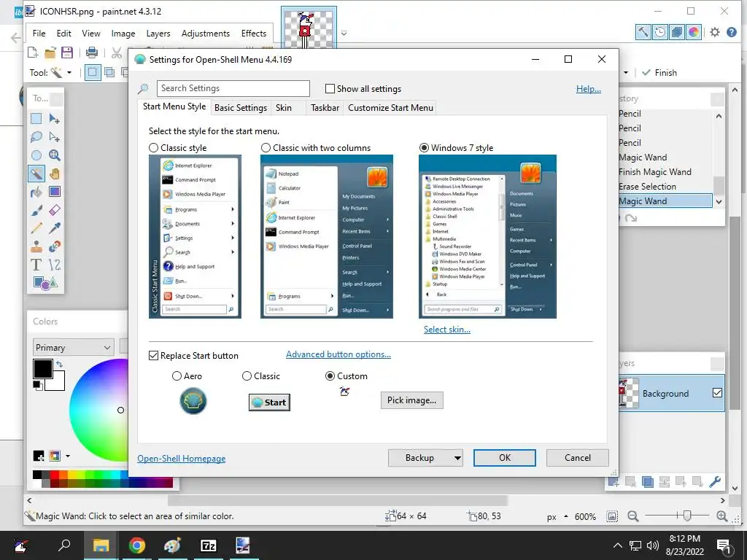Toggle Background layer visibility checkbox
The height and width of the screenshot is (560, 747).
point(717,393)
